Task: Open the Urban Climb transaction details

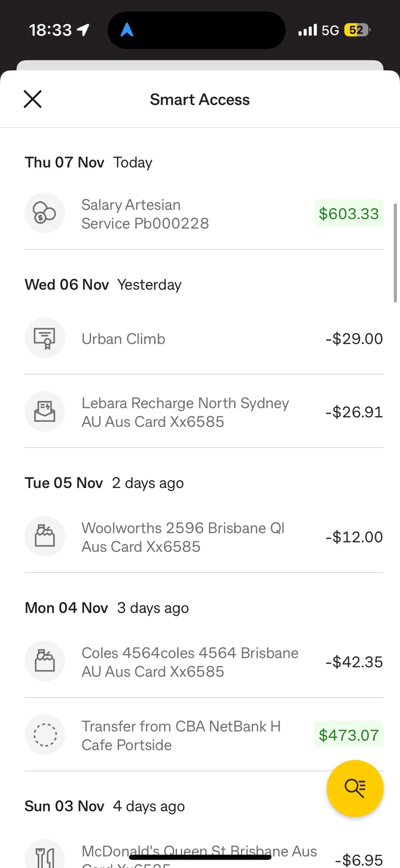Action: 204,339
